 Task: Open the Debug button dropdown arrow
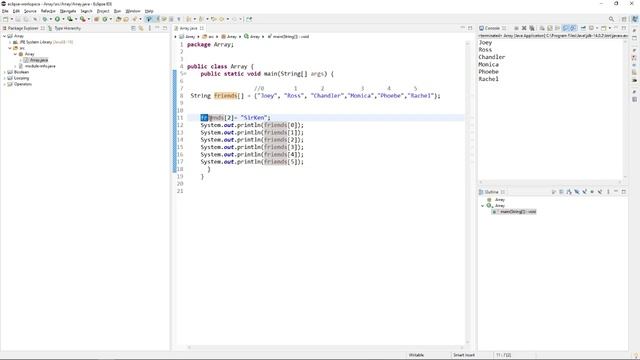[x=51, y=19]
